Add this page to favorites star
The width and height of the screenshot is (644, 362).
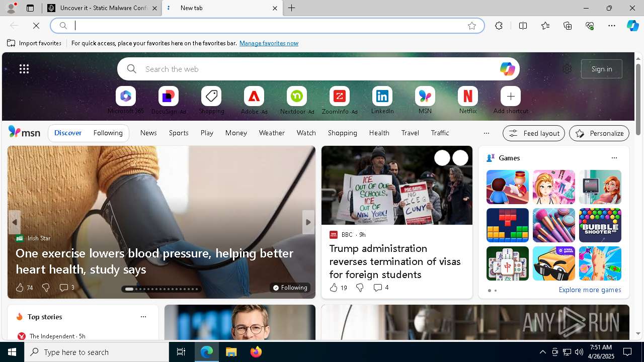tap(471, 26)
